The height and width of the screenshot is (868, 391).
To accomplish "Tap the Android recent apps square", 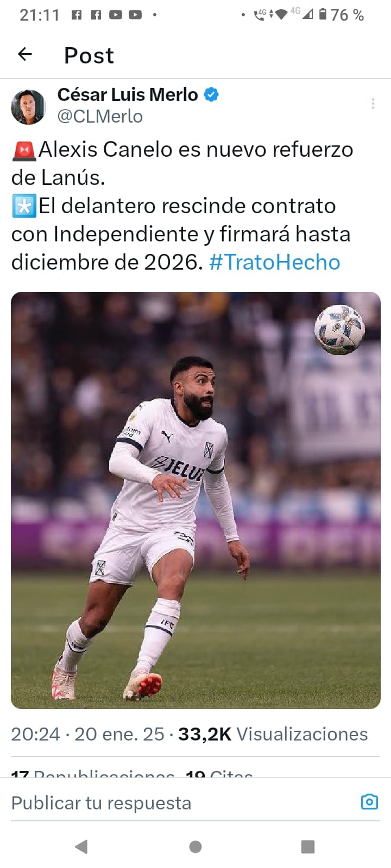I will [308, 846].
